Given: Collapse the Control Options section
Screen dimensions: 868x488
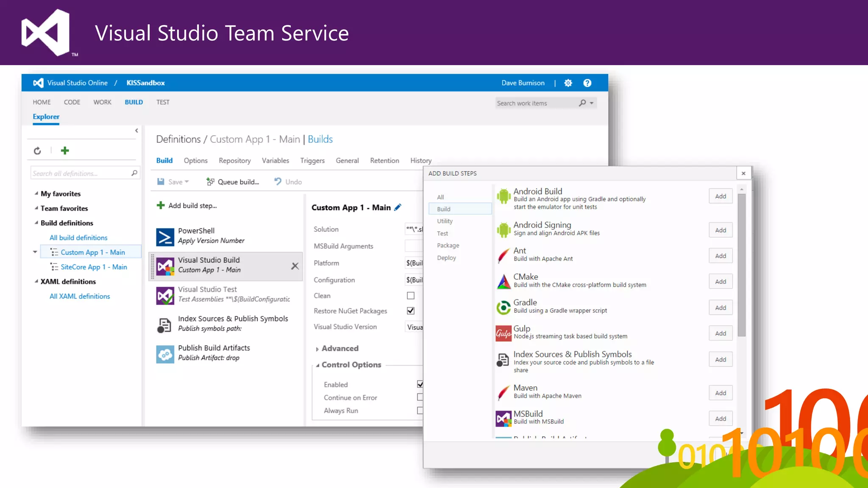Looking at the screenshot, I should coord(317,365).
